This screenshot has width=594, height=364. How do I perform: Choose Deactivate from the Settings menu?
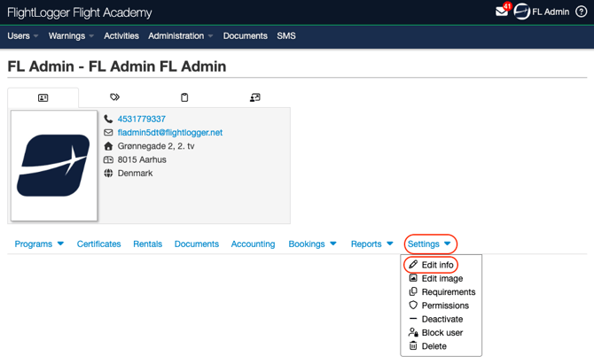point(442,319)
